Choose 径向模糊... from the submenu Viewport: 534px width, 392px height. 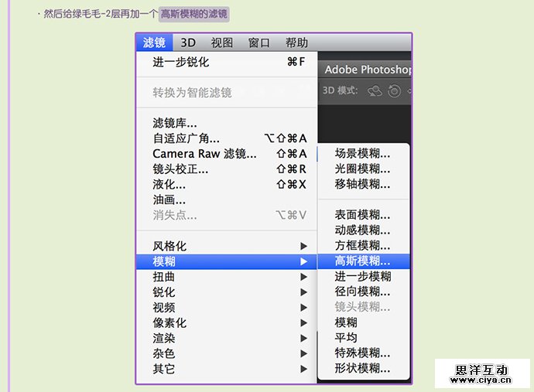coord(362,291)
